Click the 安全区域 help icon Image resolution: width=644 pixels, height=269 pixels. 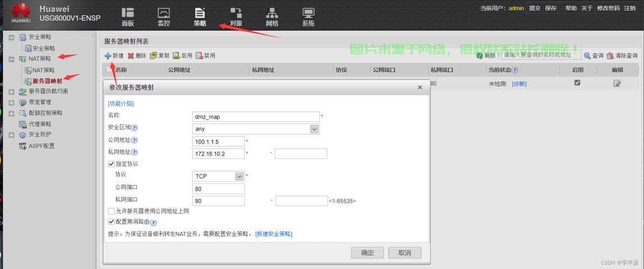pos(134,128)
